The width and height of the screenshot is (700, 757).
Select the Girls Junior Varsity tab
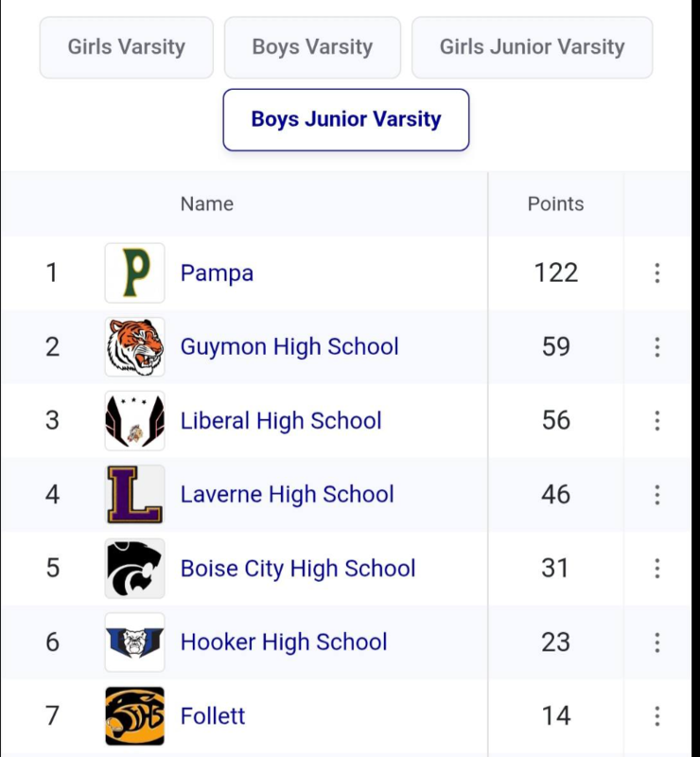pos(532,47)
